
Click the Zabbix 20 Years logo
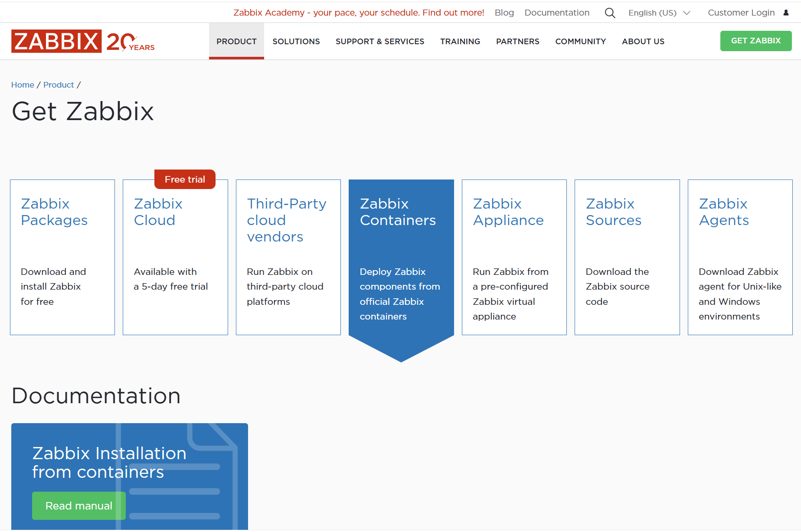coord(83,42)
